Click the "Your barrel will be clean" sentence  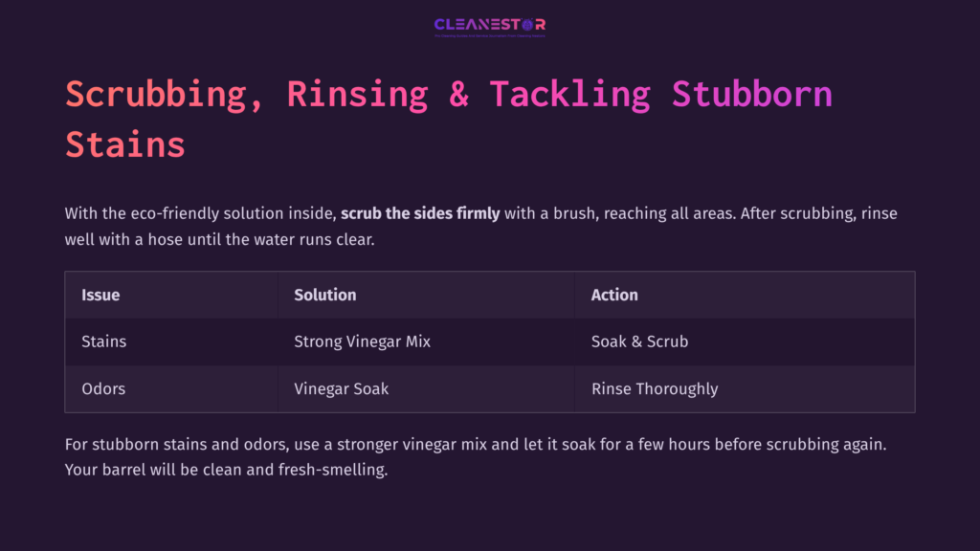click(226, 470)
